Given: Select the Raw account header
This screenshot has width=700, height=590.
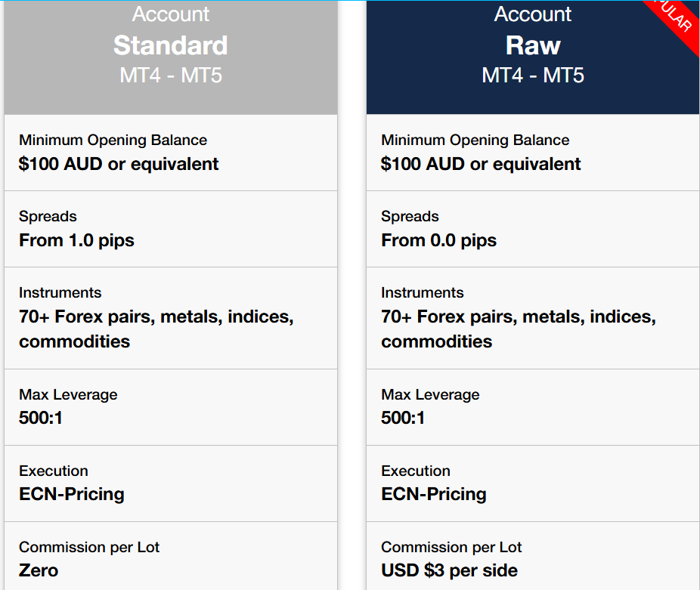Looking at the screenshot, I should [533, 45].
